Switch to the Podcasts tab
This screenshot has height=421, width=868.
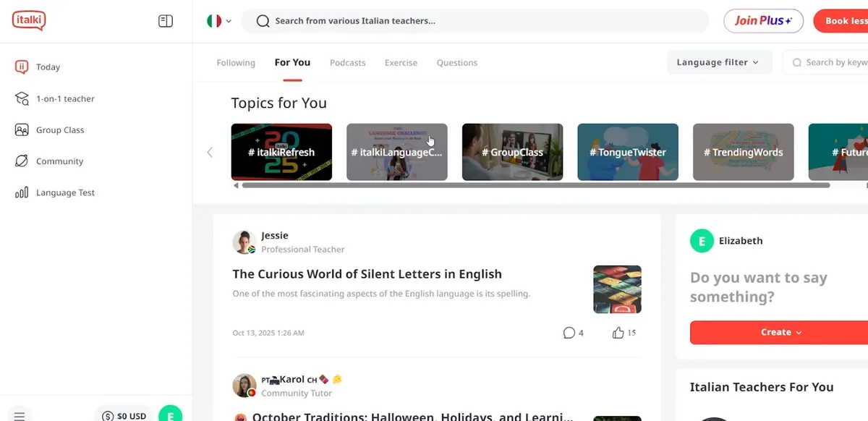[347, 63]
